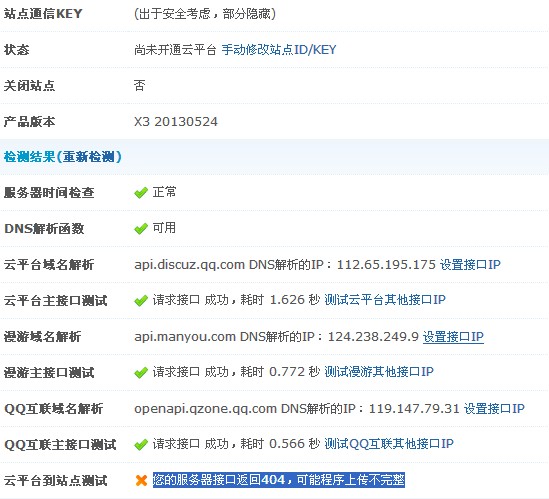This screenshot has height=499, width=549.
Task: Open 测试漫游其他接口IP link
Action: click(379, 372)
